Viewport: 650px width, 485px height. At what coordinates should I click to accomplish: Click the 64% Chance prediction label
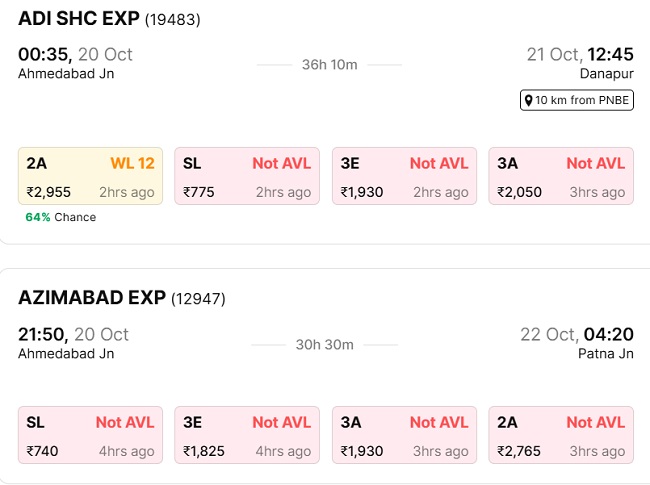point(61,217)
